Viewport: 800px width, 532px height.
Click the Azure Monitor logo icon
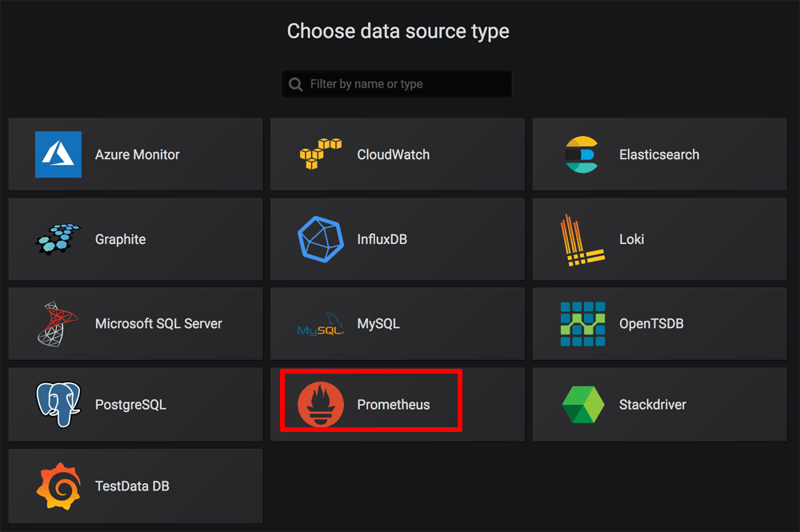(x=58, y=154)
